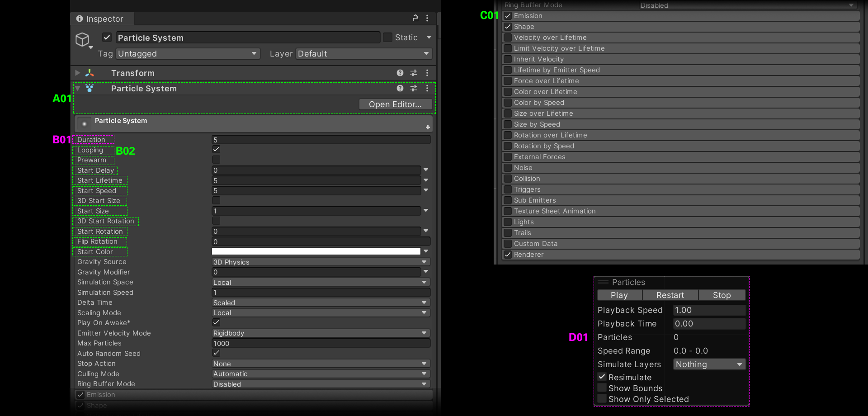Screen dimensions: 868x416
Task: Open Transform component three-dot menu
Action: pyautogui.click(x=427, y=73)
